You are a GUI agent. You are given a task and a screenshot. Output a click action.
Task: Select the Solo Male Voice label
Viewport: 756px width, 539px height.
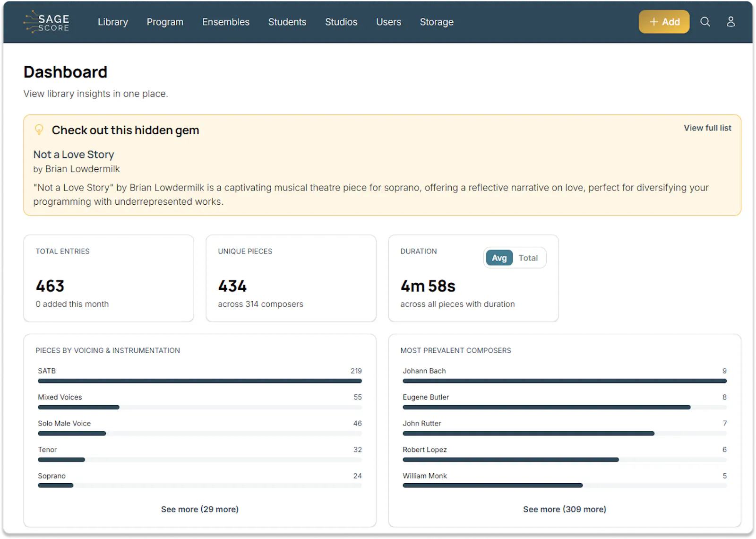point(64,424)
